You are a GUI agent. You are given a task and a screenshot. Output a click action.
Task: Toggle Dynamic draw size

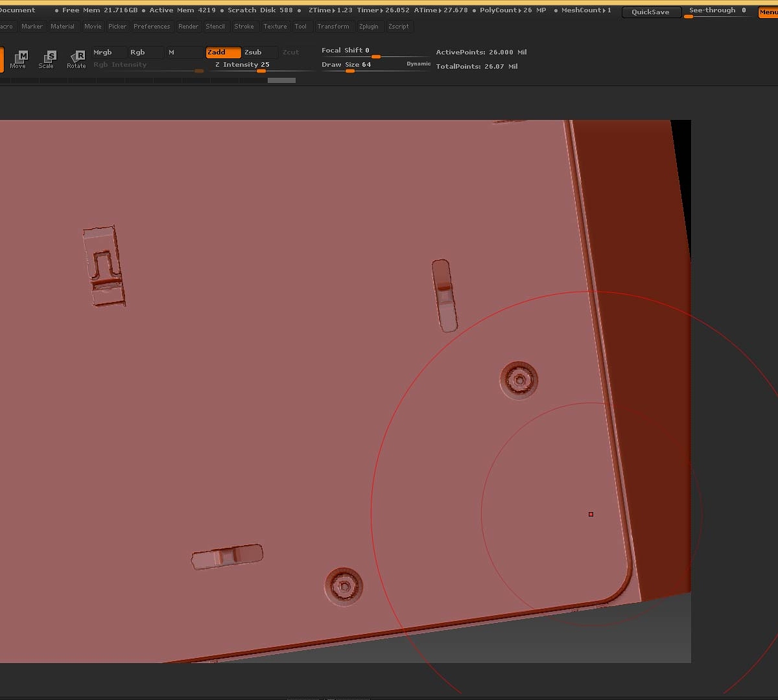tap(418, 64)
